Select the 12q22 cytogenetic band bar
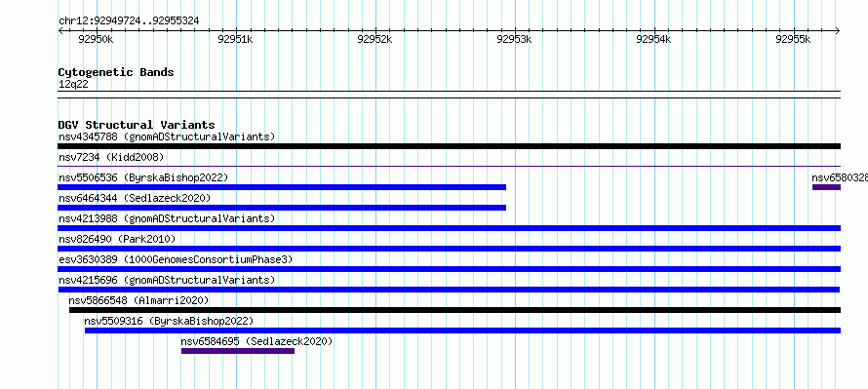 tap(449, 95)
